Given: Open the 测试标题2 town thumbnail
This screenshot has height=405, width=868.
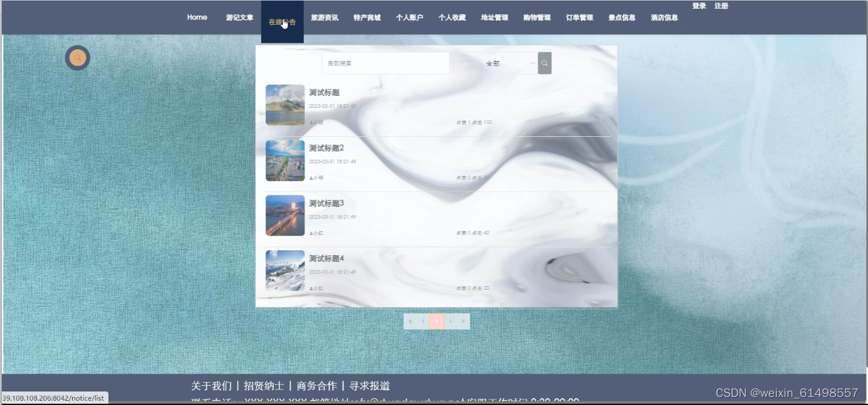Looking at the screenshot, I should [285, 160].
